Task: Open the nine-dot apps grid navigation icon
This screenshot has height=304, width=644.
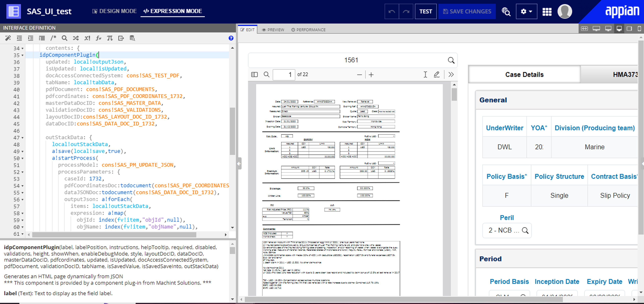Action: pyautogui.click(x=547, y=12)
